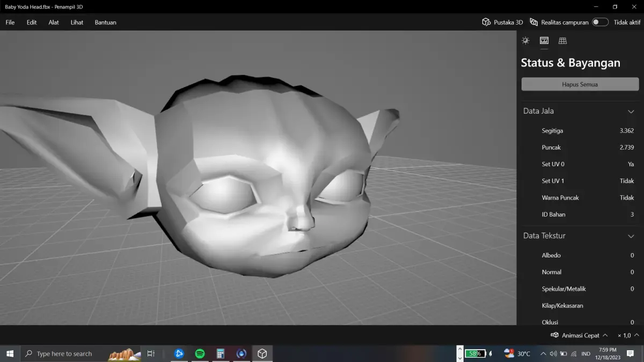Click the taskbar search box

pos(80,353)
